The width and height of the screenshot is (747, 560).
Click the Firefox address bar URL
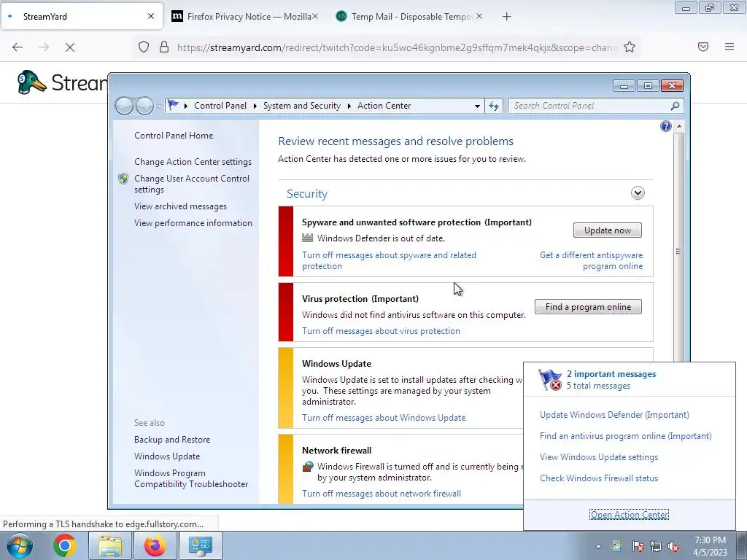(x=396, y=47)
